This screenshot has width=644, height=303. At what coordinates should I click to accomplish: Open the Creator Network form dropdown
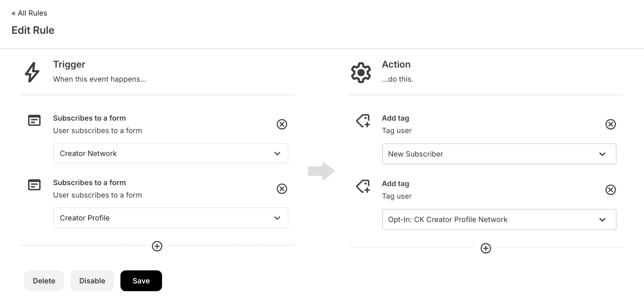[x=170, y=153]
